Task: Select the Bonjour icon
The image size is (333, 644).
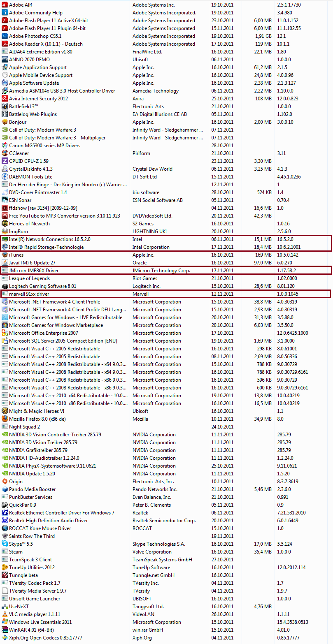Action: (5, 122)
